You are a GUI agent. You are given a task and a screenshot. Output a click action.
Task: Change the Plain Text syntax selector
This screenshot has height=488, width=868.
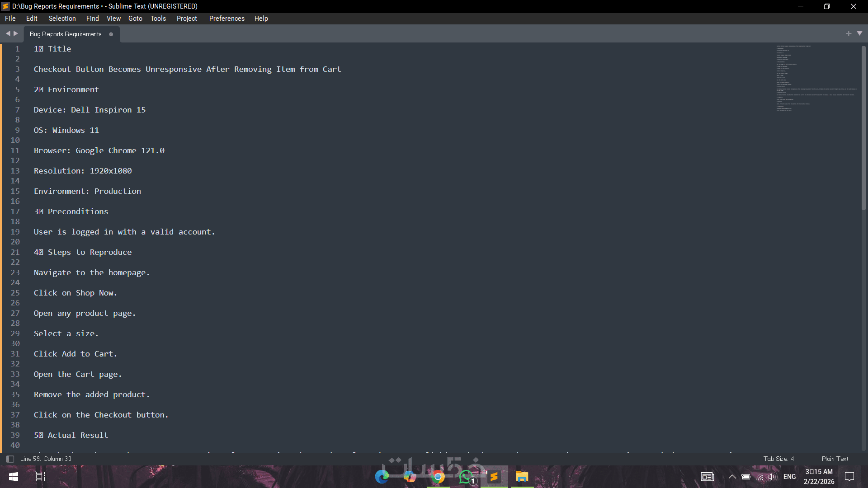835,459
